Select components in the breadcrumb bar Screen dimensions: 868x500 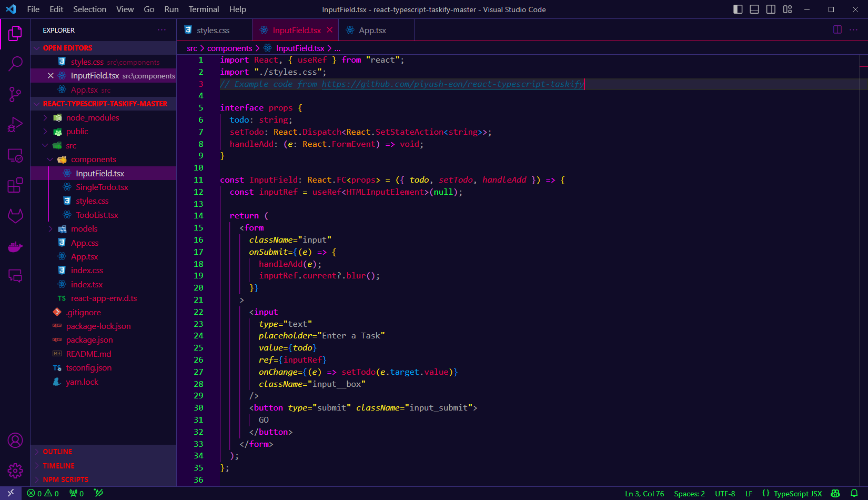[230, 48]
